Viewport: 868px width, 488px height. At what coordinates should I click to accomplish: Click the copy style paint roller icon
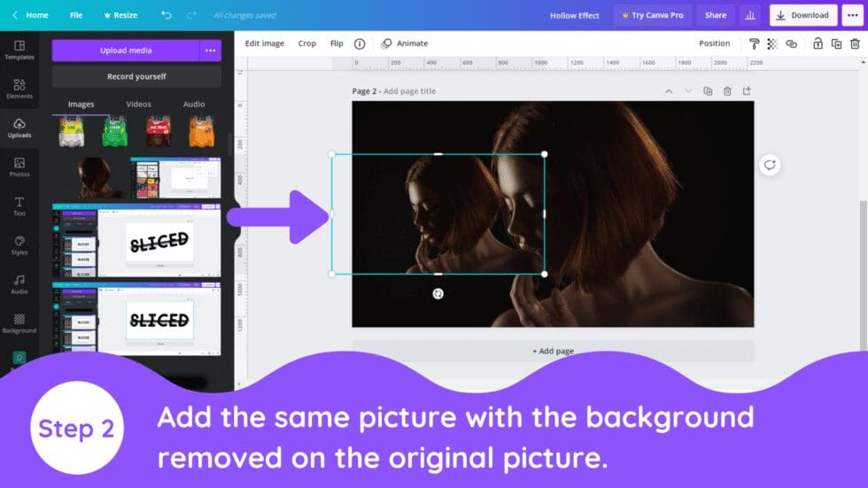[x=754, y=43]
